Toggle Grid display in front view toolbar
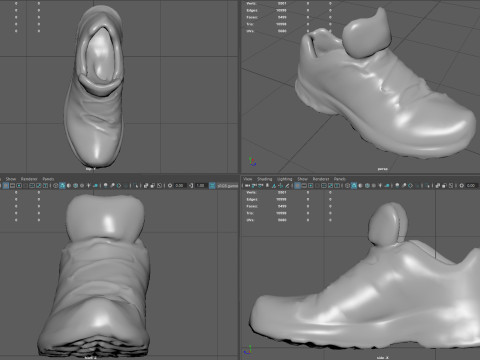480x360 pixels. coord(6,185)
